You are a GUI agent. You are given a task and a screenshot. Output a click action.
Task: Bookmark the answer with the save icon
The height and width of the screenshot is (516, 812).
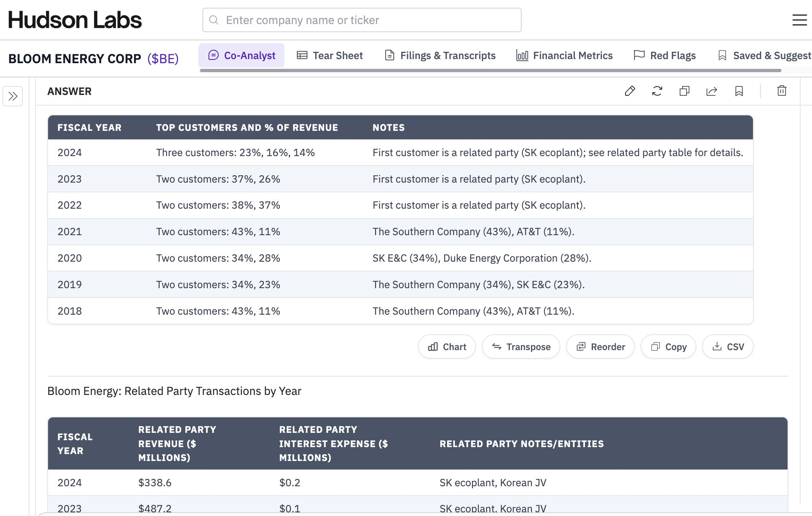click(x=739, y=91)
